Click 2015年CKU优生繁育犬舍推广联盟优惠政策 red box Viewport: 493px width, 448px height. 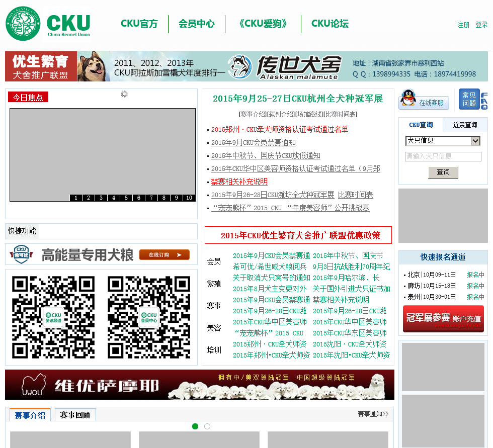(x=298, y=235)
